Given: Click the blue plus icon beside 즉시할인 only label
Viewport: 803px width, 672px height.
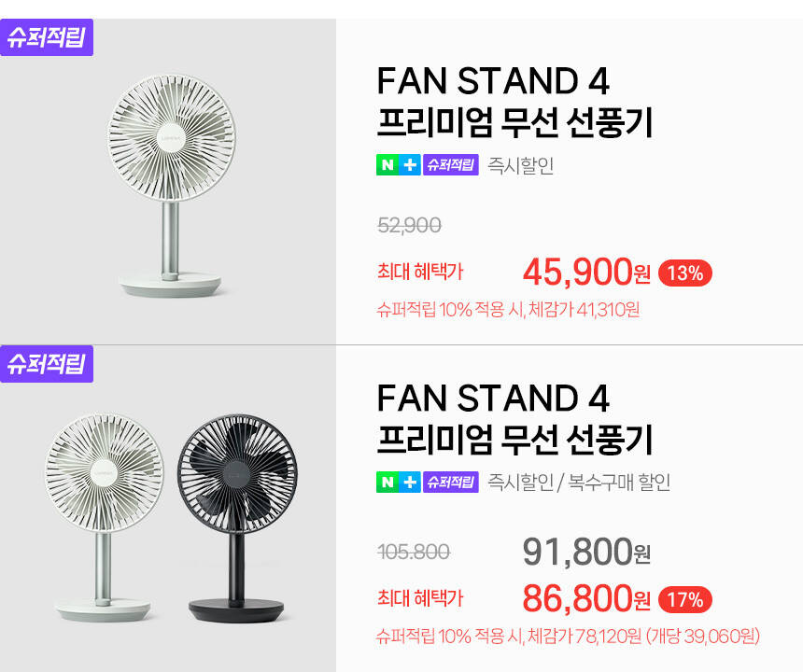Looking at the screenshot, I should pyautogui.click(x=411, y=165).
